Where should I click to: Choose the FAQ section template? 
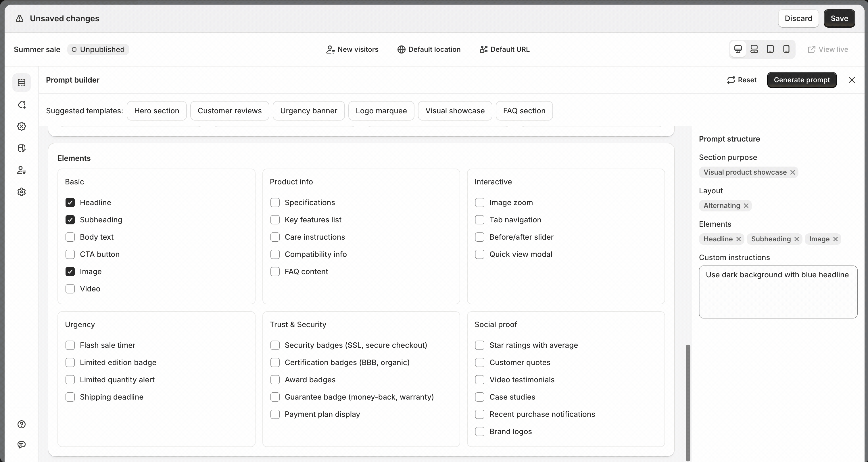click(524, 111)
